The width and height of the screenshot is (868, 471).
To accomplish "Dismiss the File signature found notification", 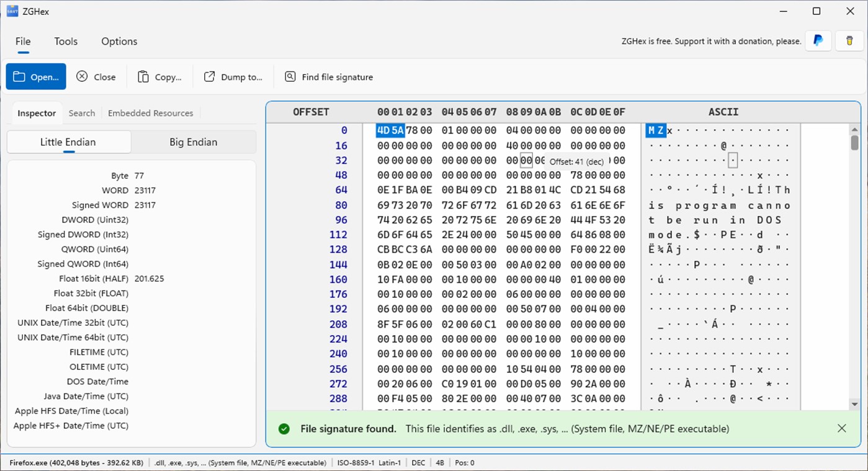I will 841,428.
